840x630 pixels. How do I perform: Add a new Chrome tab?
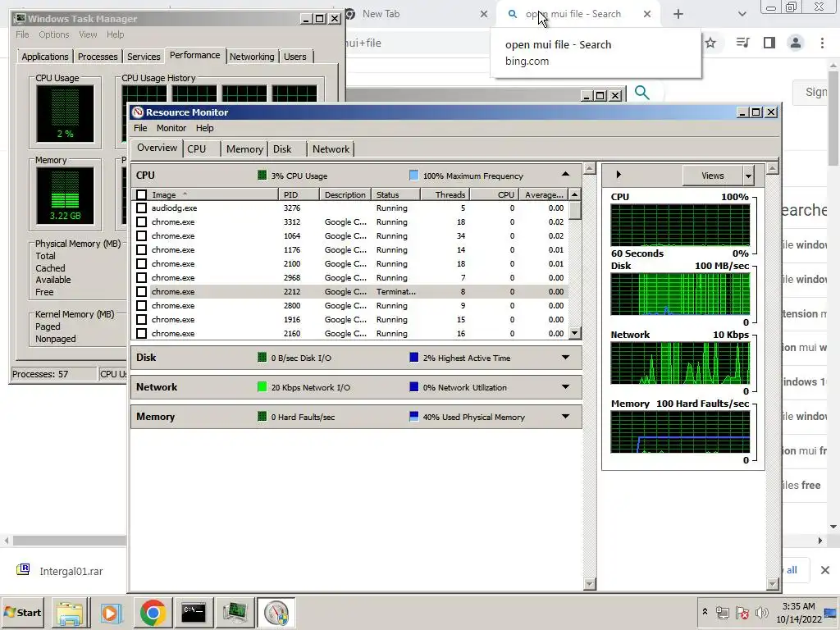point(678,14)
